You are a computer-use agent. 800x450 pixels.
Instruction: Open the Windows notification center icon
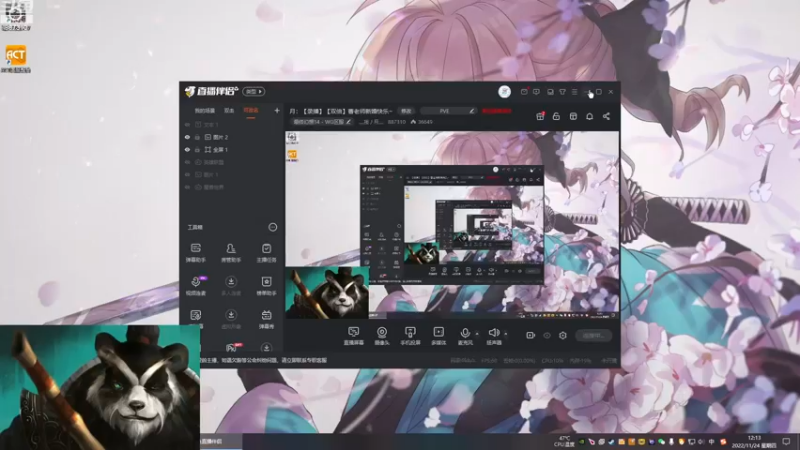(x=786, y=441)
